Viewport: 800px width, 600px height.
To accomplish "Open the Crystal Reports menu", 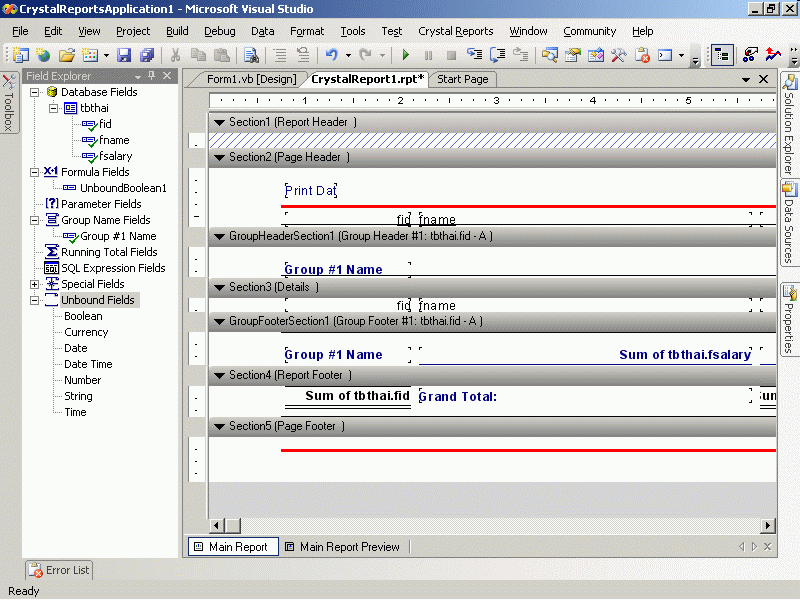I will tap(455, 31).
